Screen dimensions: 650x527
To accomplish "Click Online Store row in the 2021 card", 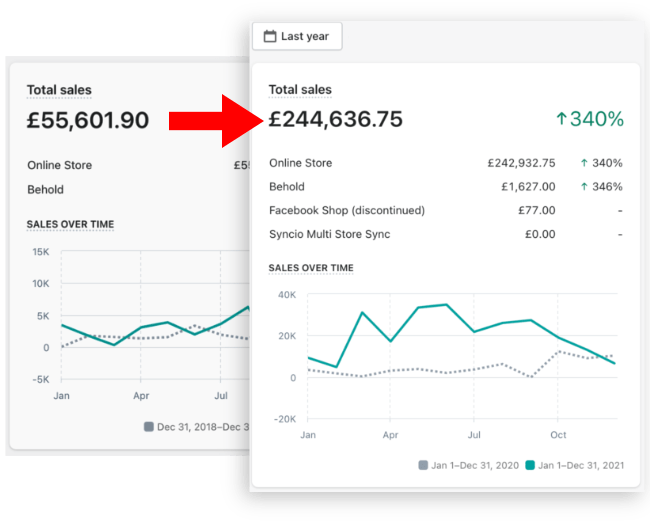I will (446, 163).
